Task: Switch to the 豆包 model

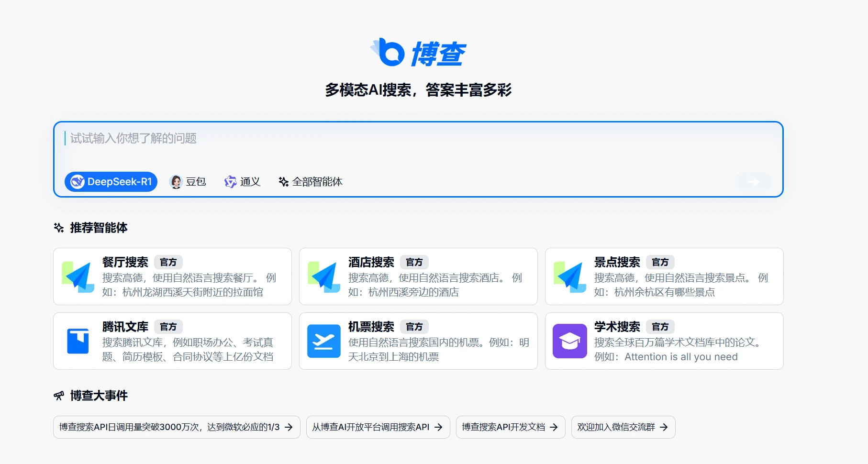Action: [x=188, y=182]
